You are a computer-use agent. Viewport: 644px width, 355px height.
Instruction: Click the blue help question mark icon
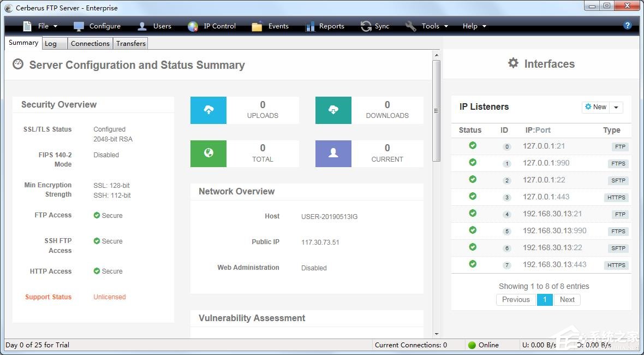click(628, 26)
